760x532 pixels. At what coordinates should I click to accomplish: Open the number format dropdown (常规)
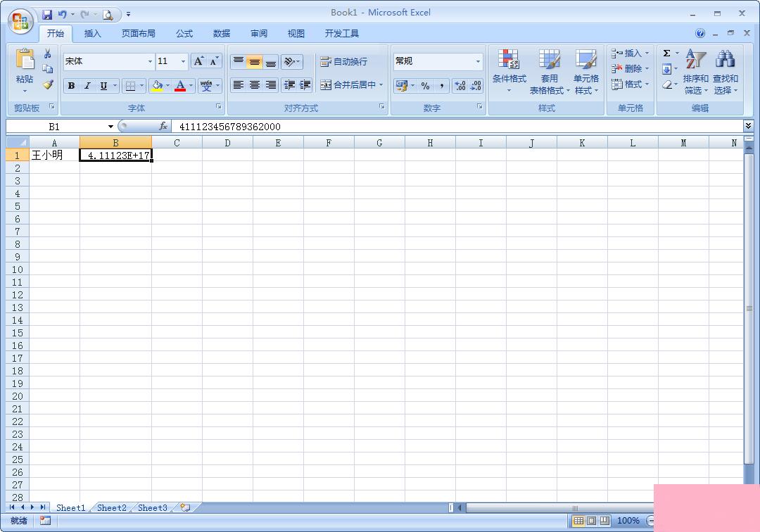point(478,61)
